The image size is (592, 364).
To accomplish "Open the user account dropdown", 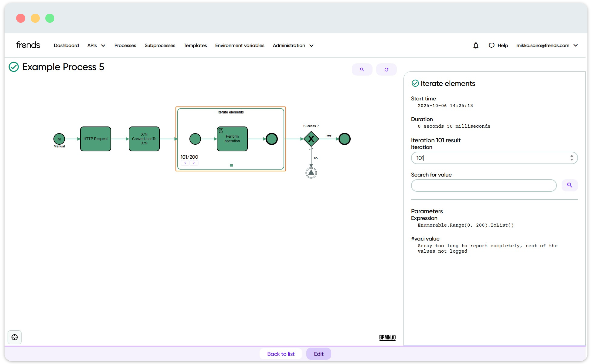I will (547, 45).
